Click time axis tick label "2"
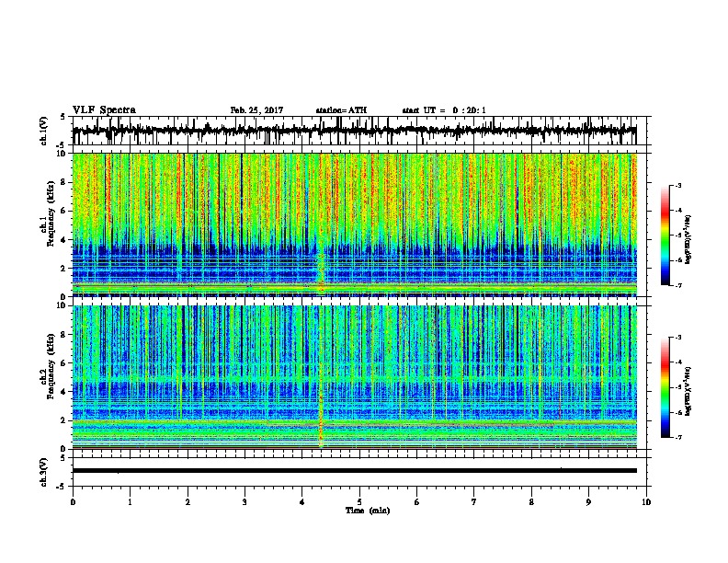728x563 pixels. (188, 502)
